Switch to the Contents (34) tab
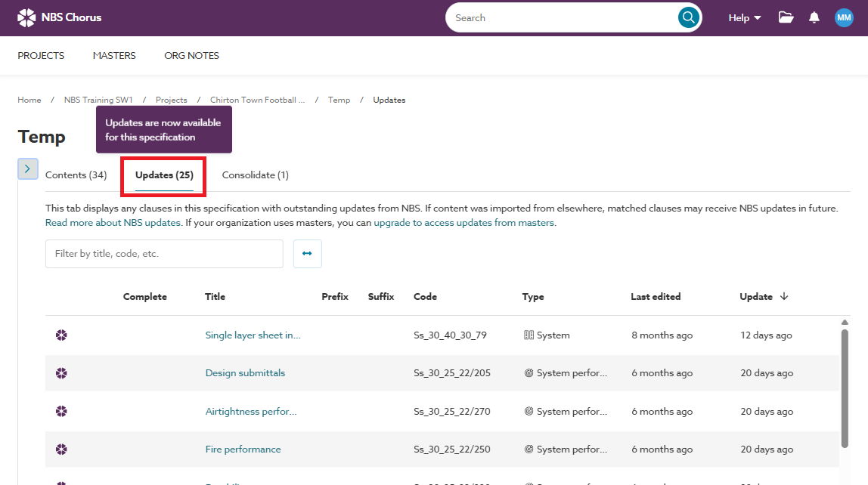 click(76, 175)
